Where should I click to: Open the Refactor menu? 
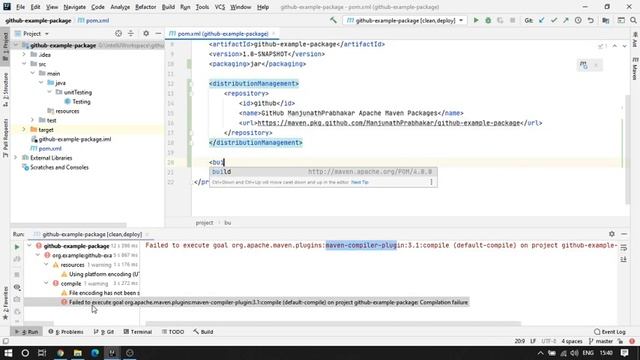pos(145,7)
